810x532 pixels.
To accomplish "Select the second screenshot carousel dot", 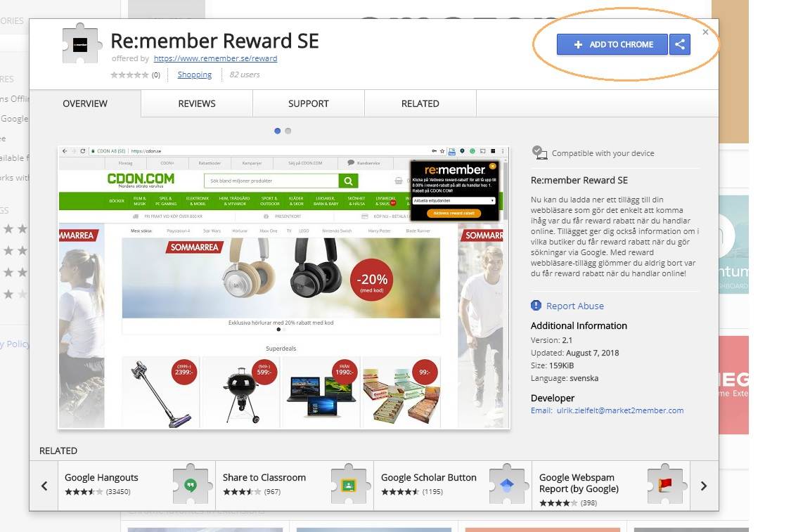I will (288, 131).
